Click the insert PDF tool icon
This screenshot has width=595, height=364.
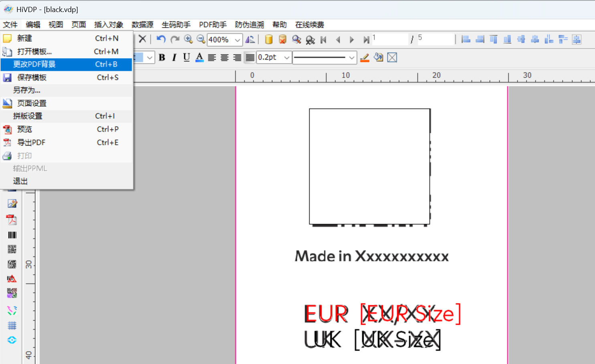(x=12, y=220)
